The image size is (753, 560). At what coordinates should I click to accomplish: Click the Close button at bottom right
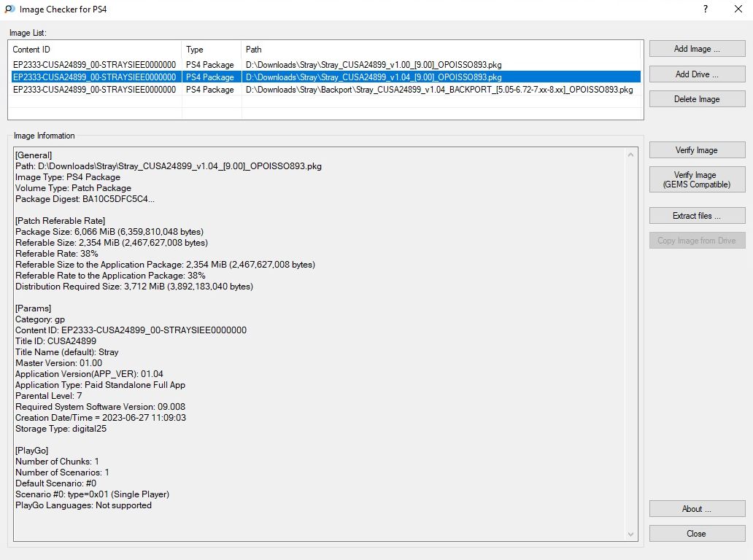tap(697, 534)
